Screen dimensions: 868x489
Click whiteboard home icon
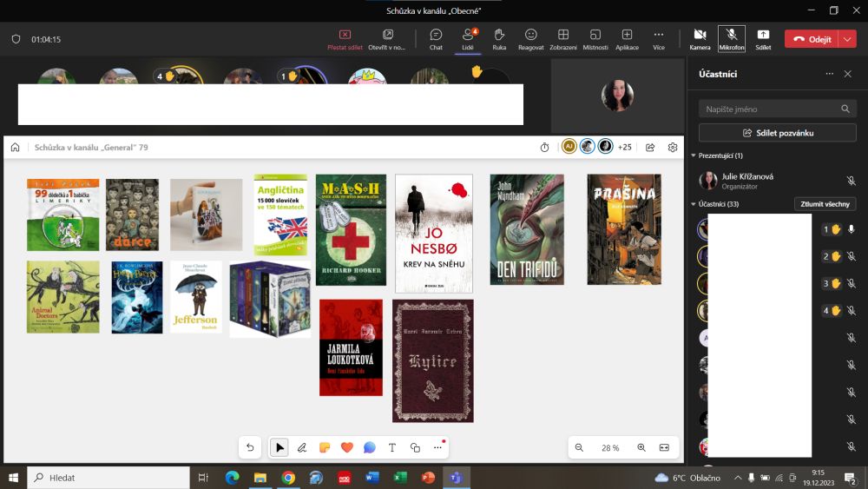coord(16,148)
